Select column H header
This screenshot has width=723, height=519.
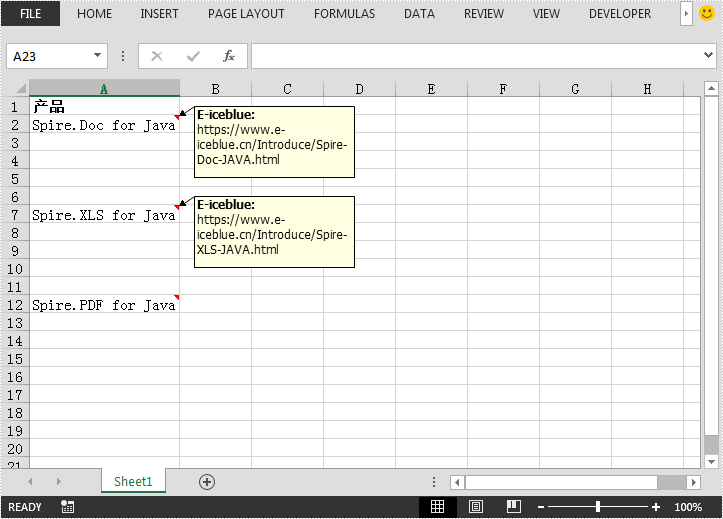coord(647,88)
